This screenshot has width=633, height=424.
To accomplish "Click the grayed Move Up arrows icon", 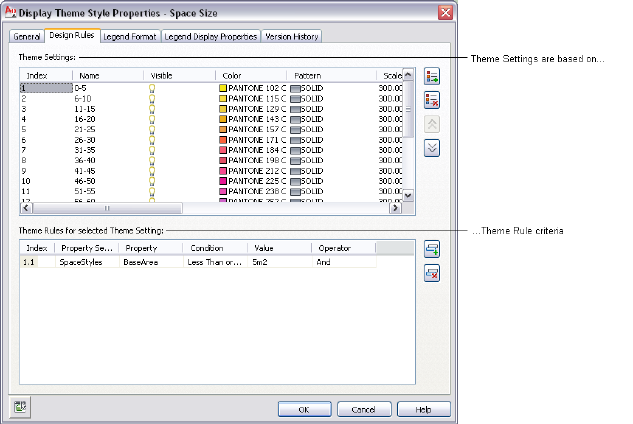I will (x=432, y=124).
